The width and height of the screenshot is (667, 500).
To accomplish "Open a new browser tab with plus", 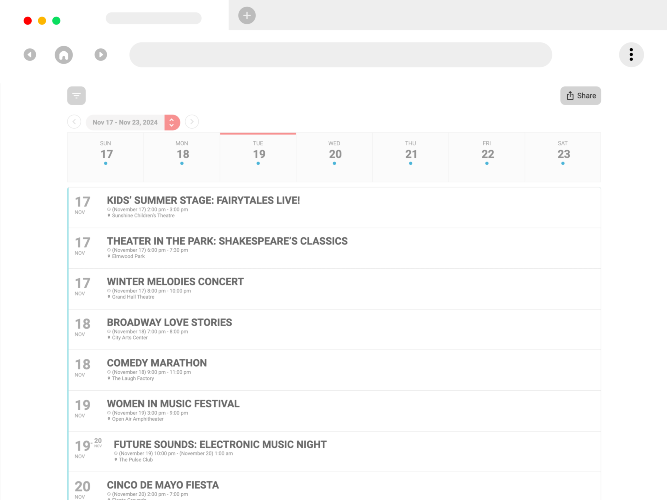I will click(247, 15).
